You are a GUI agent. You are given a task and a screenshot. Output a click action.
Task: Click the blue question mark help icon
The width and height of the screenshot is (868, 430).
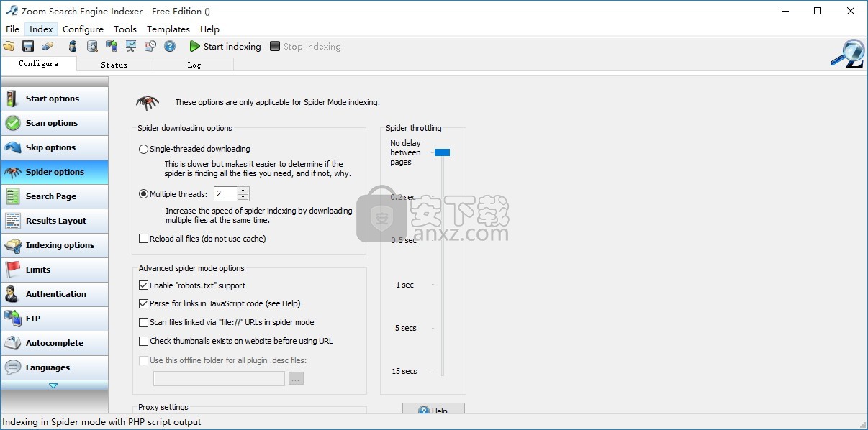(x=170, y=46)
